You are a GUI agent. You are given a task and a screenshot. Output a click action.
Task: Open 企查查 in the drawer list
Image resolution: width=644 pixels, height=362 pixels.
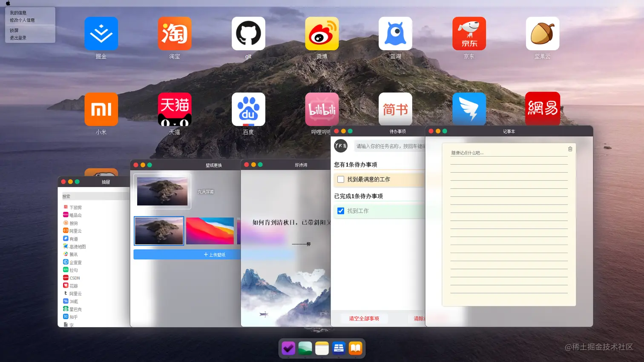coord(72,262)
